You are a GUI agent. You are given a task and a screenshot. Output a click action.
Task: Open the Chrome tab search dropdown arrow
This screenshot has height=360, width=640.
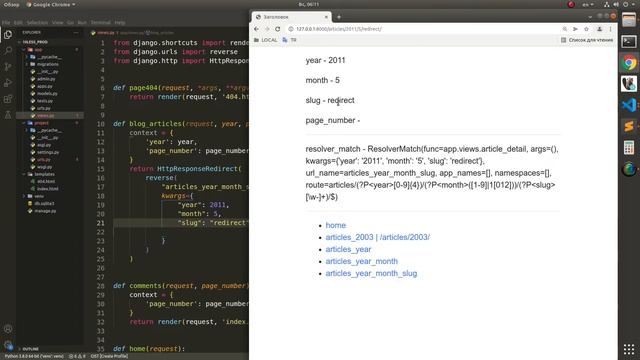(x=590, y=17)
